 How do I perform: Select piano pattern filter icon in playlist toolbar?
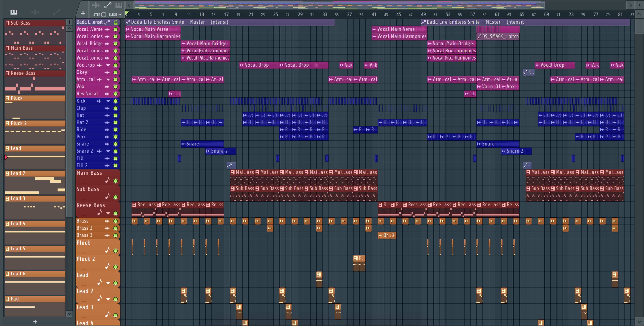click(x=119, y=5)
